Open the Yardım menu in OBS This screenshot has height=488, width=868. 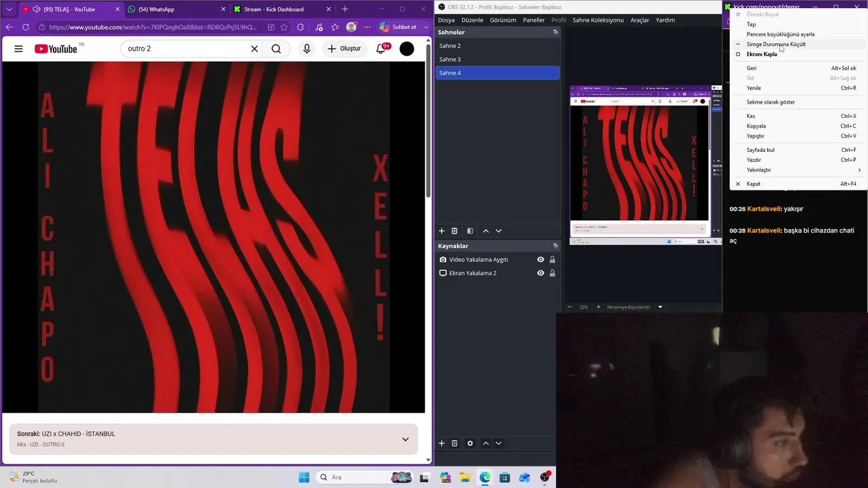[x=665, y=20]
